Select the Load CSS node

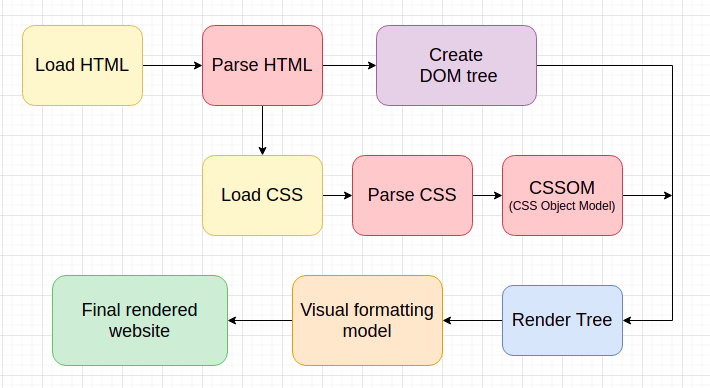coord(262,195)
